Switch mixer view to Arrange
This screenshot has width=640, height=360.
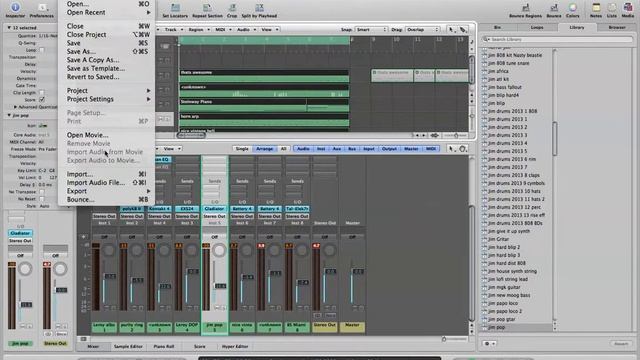click(264, 149)
